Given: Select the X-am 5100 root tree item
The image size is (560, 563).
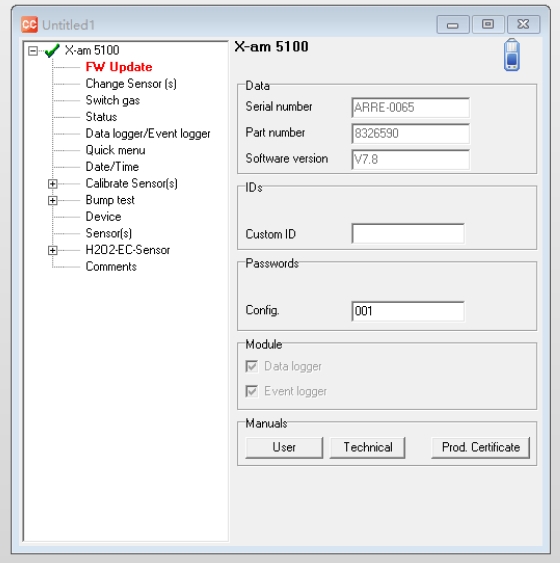Looking at the screenshot, I should [92, 50].
